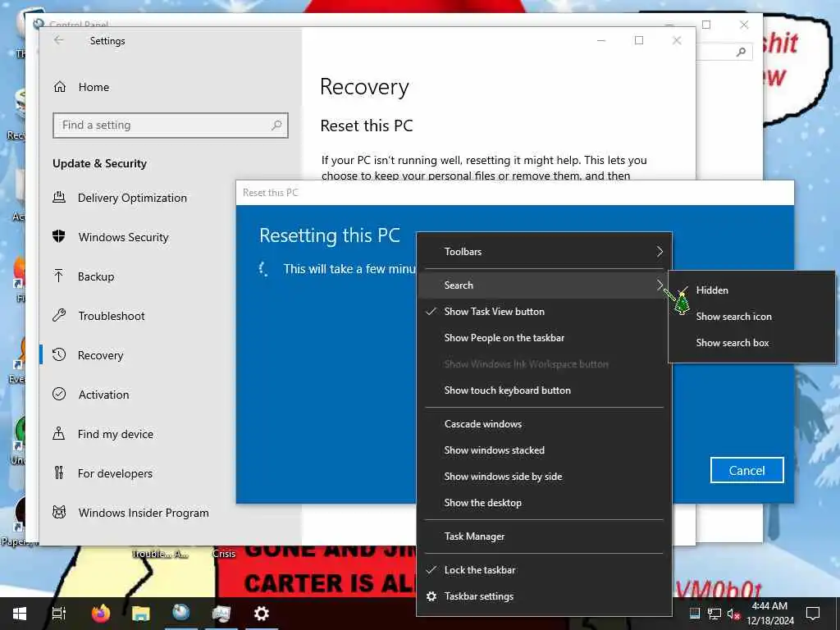Viewport: 840px width, 630px height.
Task: Expand the Search submenu entry
Action: (x=544, y=285)
